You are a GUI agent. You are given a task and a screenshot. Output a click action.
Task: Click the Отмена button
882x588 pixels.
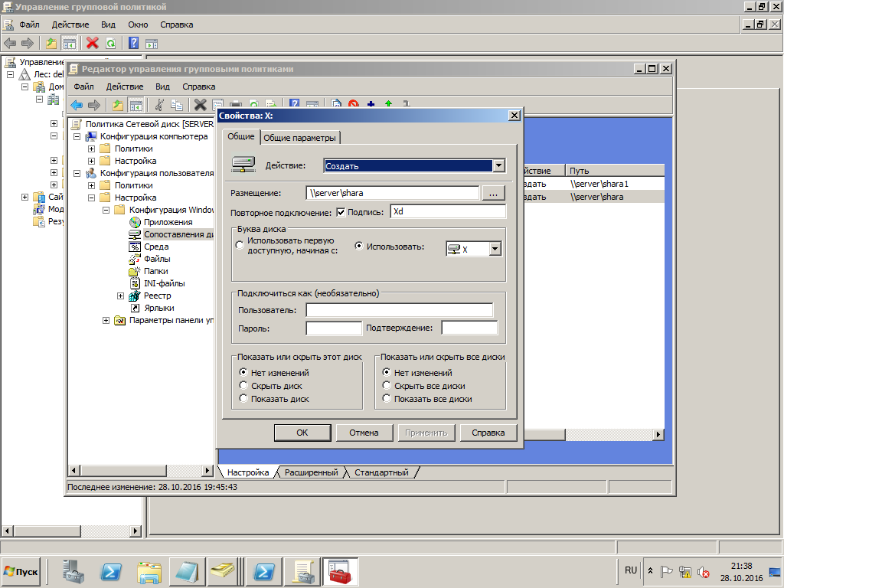(x=364, y=433)
